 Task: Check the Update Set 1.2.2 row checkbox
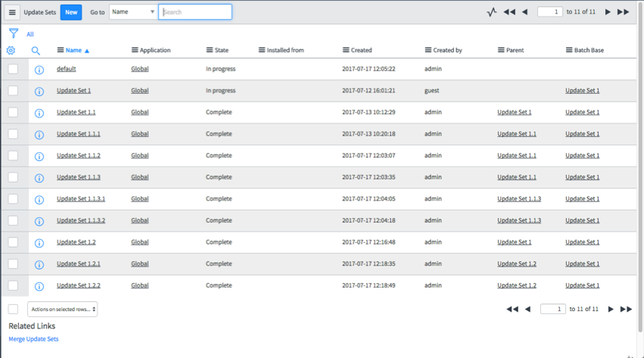click(x=13, y=285)
